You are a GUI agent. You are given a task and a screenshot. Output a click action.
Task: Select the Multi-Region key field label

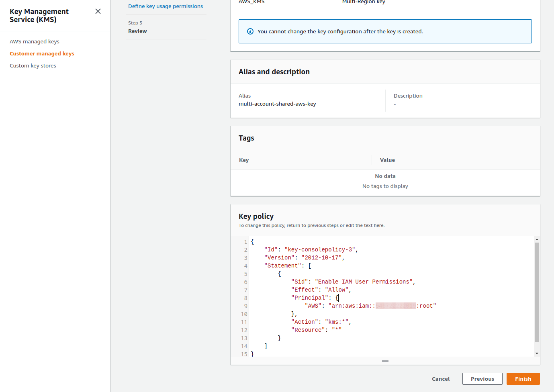[363, 2]
